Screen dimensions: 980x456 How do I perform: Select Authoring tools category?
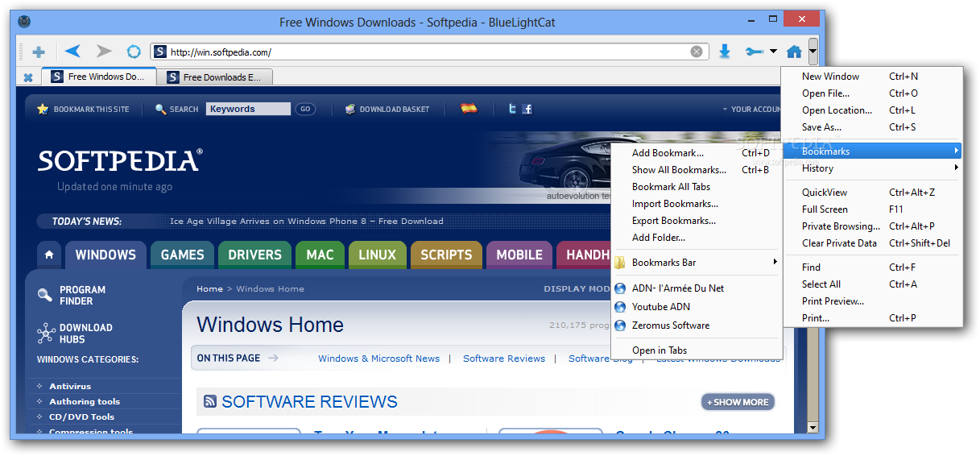(85, 401)
